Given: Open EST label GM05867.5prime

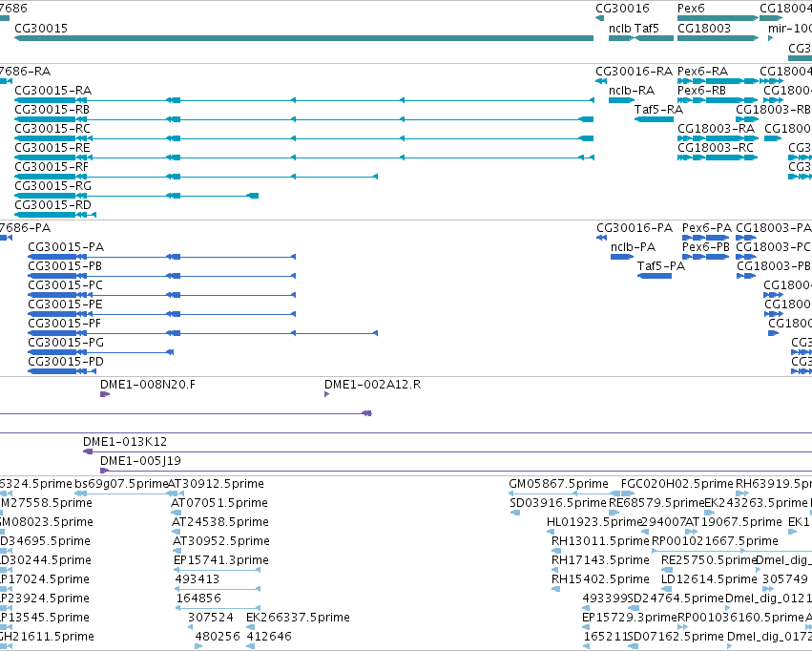Looking at the screenshot, I should point(558,484).
